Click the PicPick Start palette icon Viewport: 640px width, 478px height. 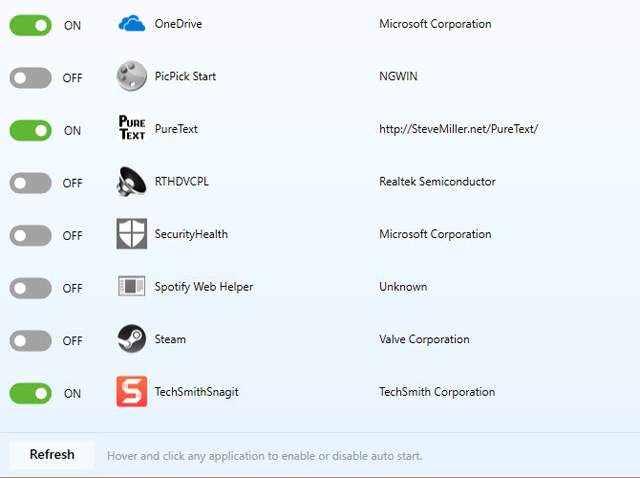132,77
